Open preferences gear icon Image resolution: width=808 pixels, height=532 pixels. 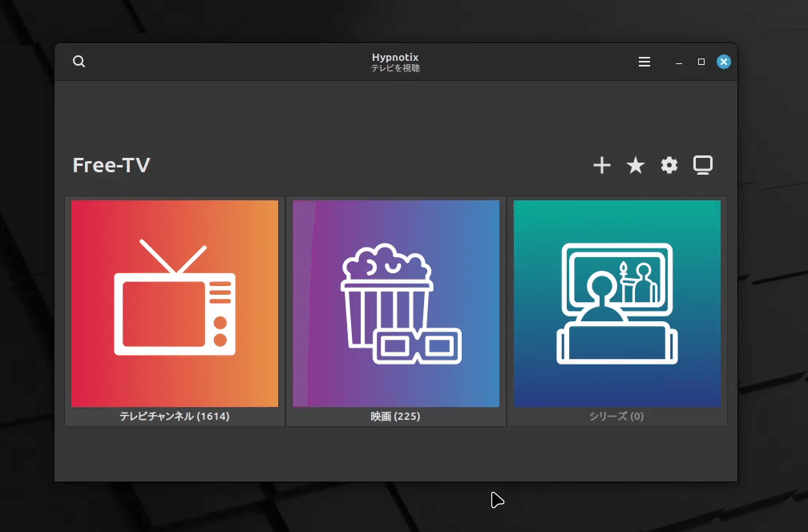click(669, 165)
